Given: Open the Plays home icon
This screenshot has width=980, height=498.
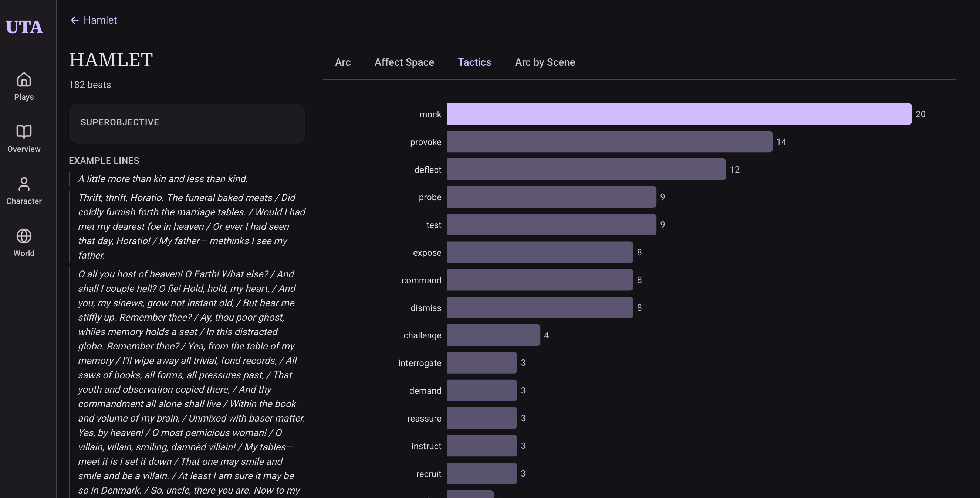Looking at the screenshot, I should 24,80.
